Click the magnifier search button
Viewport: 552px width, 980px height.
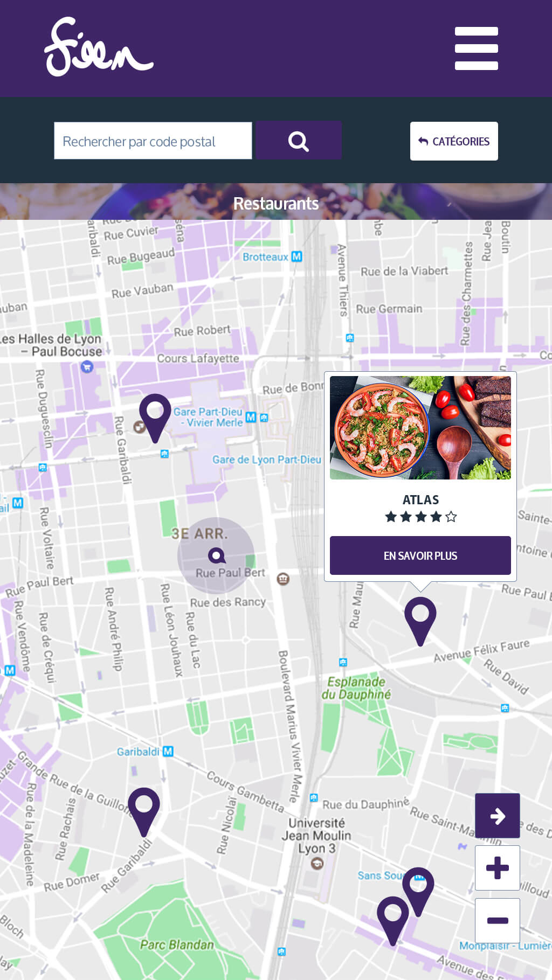(299, 141)
